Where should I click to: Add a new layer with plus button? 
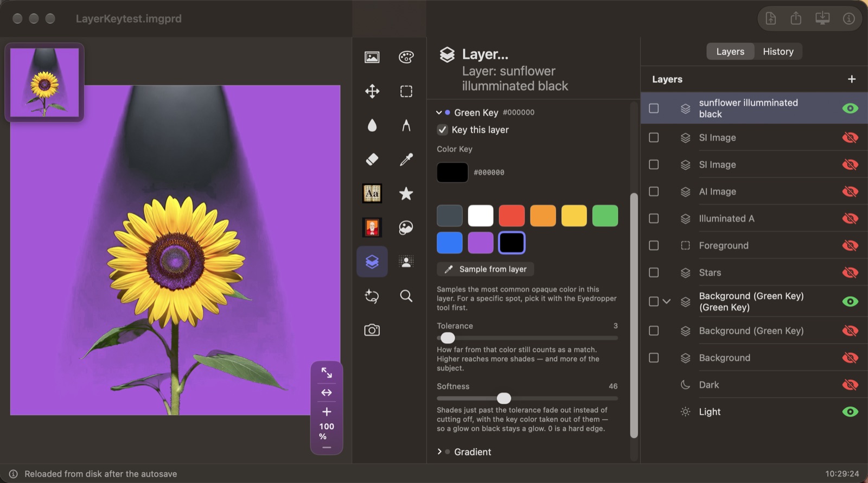click(x=852, y=79)
